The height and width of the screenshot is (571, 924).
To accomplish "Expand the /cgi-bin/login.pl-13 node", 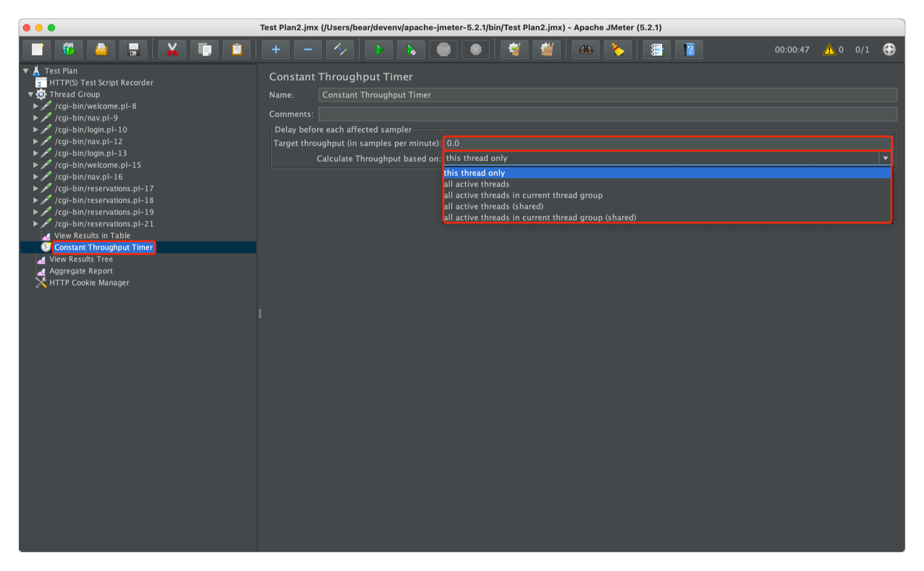I will click(x=35, y=153).
